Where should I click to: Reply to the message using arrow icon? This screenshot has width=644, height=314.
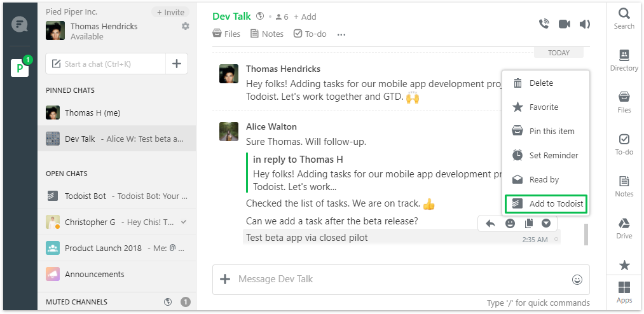(490, 223)
